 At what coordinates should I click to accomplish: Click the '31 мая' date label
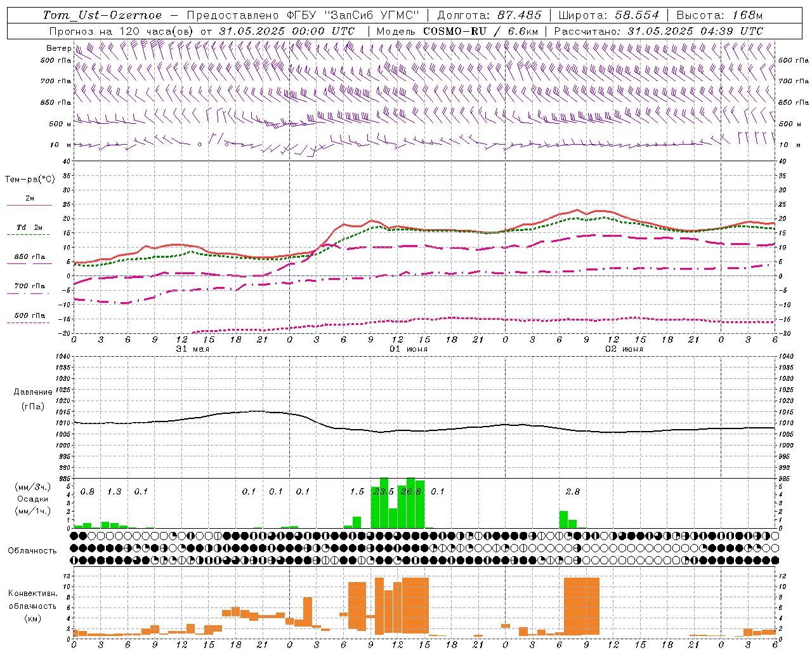click(193, 349)
